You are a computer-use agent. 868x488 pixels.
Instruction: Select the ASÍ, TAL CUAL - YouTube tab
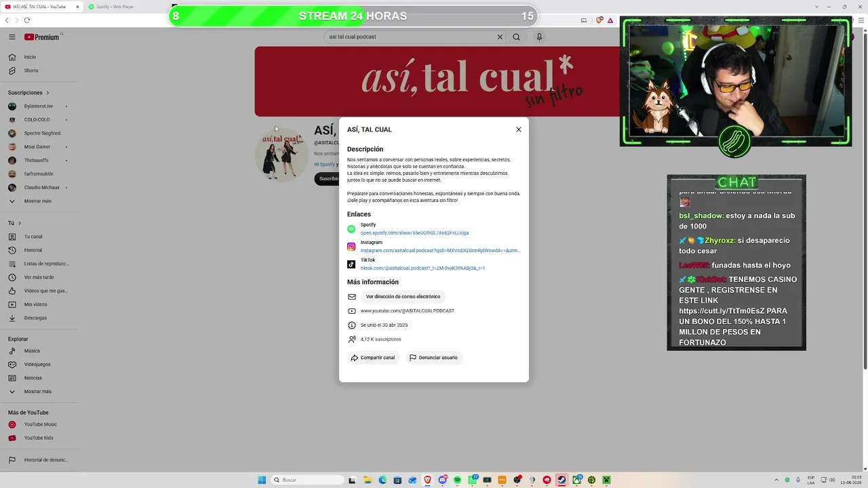click(x=41, y=7)
